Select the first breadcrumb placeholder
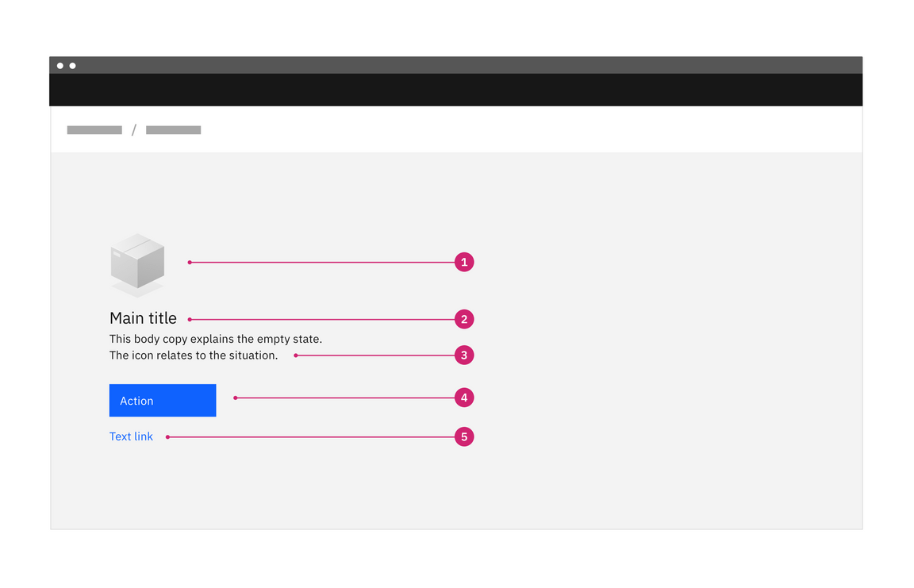914x588 pixels. [94, 129]
